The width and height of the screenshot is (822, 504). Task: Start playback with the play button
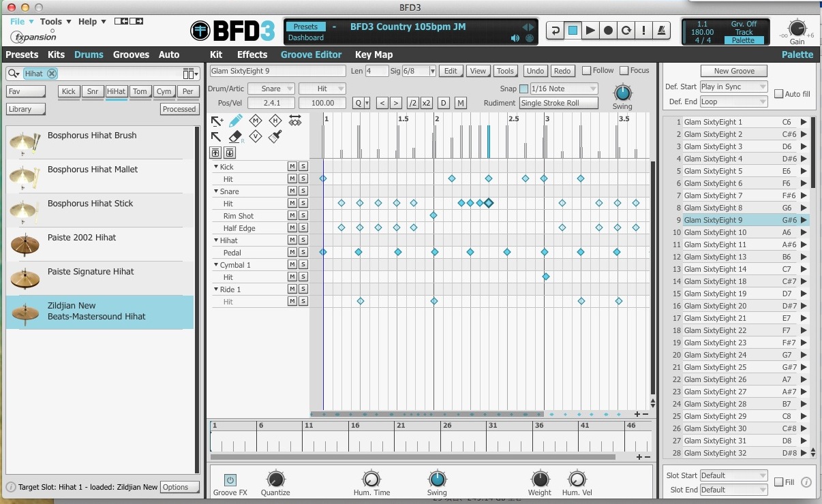[590, 31]
